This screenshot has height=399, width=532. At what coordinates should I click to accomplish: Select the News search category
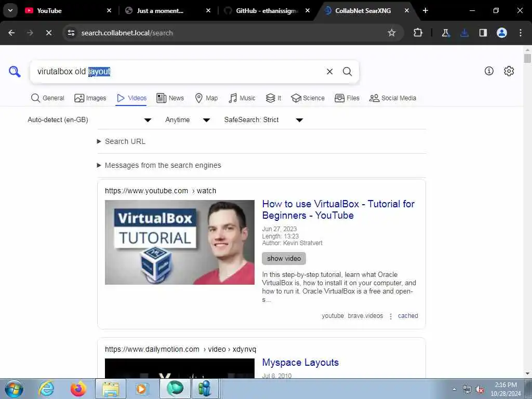(x=170, y=98)
